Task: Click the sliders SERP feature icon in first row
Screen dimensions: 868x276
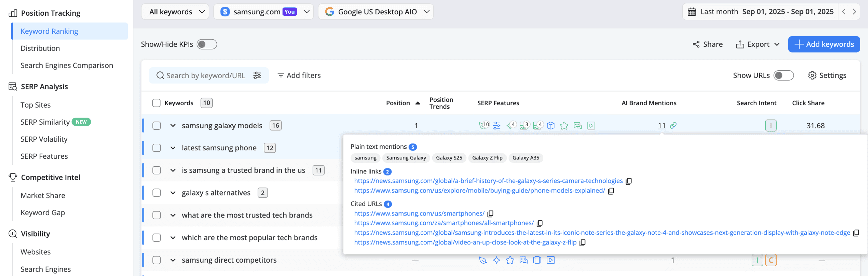Action: point(497,126)
